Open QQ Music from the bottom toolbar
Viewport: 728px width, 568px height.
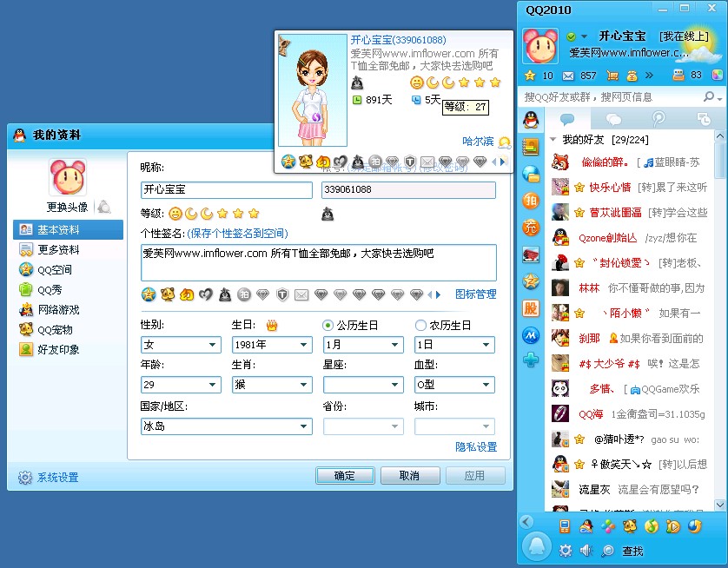pos(651,527)
